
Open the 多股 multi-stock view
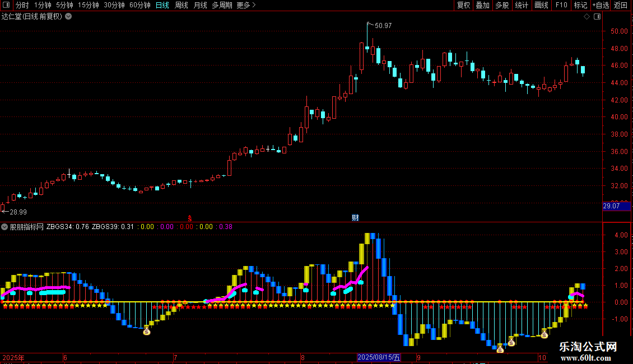(x=502, y=5)
